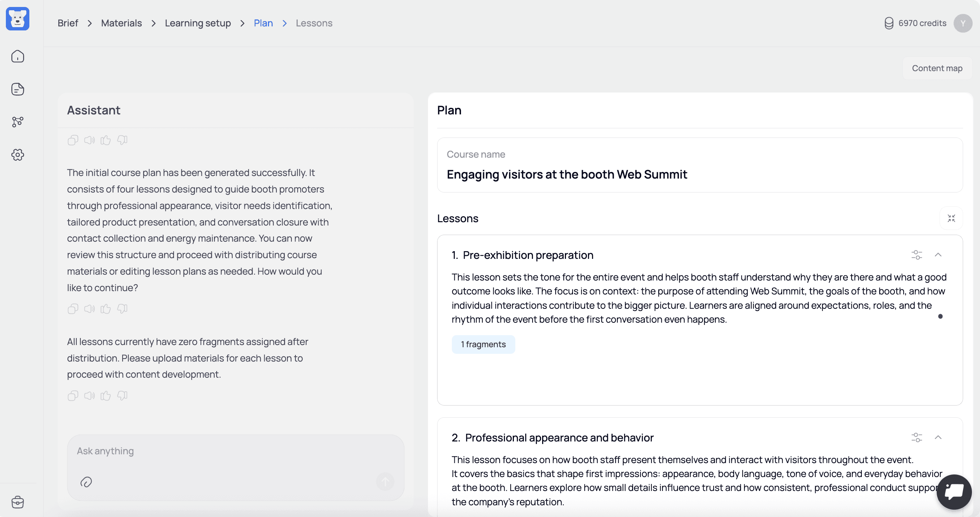
Task: Thumbs up the initial course plan message
Action: coord(105,309)
